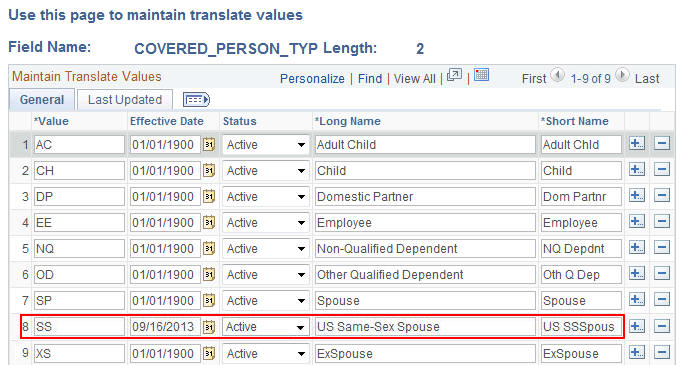This screenshot has height=365, width=683.
Task: Delete the ExSpouse row
Action: pyautogui.click(x=662, y=352)
